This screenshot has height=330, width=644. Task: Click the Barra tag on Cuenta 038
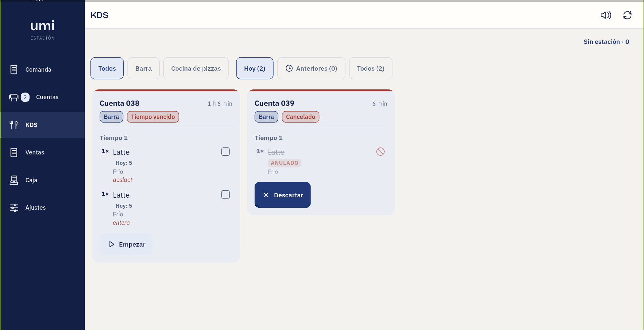pyautogui.click(x=111, y=117)
